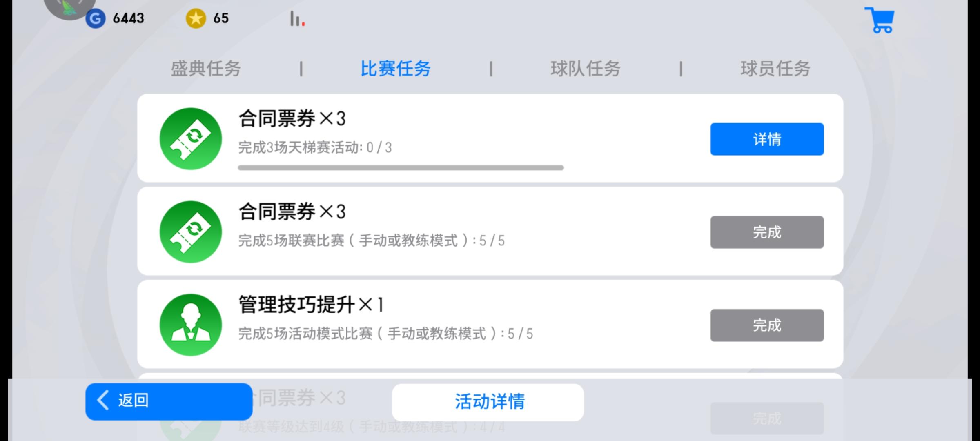This screenshot has height=441, width=980.
Task: Tap the 6443 G coin balance
Action: click(x=128, y=18)
